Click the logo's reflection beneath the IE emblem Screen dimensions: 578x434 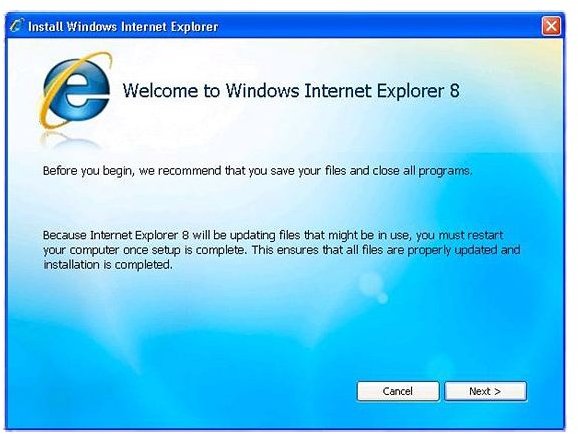[70, 139]
